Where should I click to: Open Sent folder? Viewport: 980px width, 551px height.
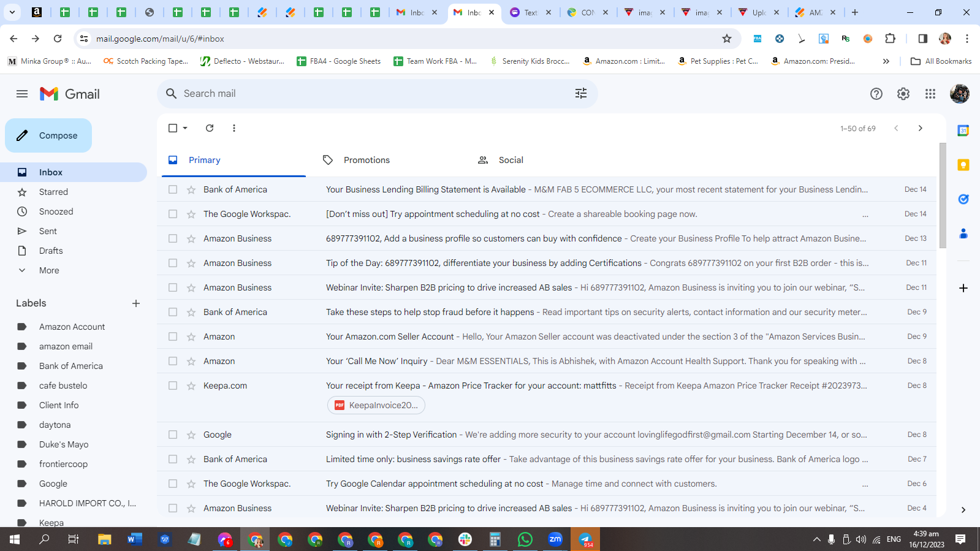(48, 231)
